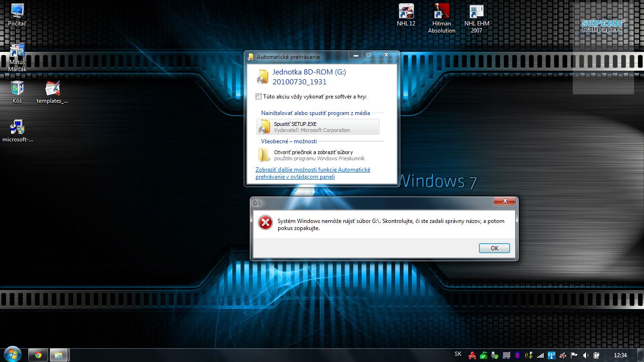644x362 pixels.
Task: Open link to more AutoPlay options
Action: [x=313, y=173]
